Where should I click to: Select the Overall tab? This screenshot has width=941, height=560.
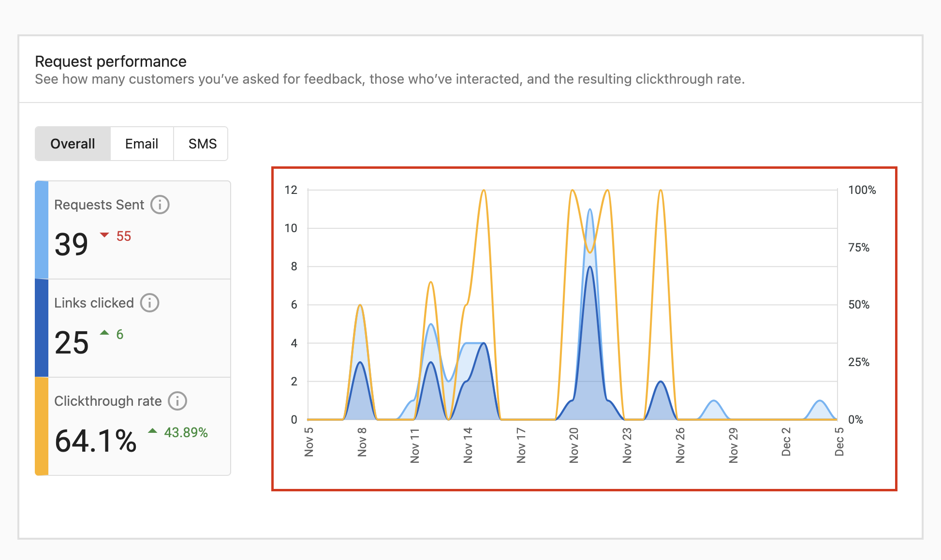coord(73,144)
